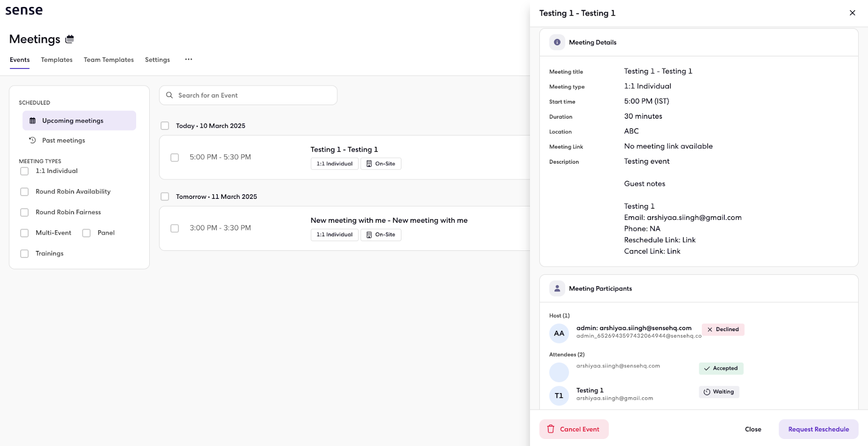This screenshot has height=446, width=868.
Task: Switch to the Templates tab
Action: [x=56, y=60]
